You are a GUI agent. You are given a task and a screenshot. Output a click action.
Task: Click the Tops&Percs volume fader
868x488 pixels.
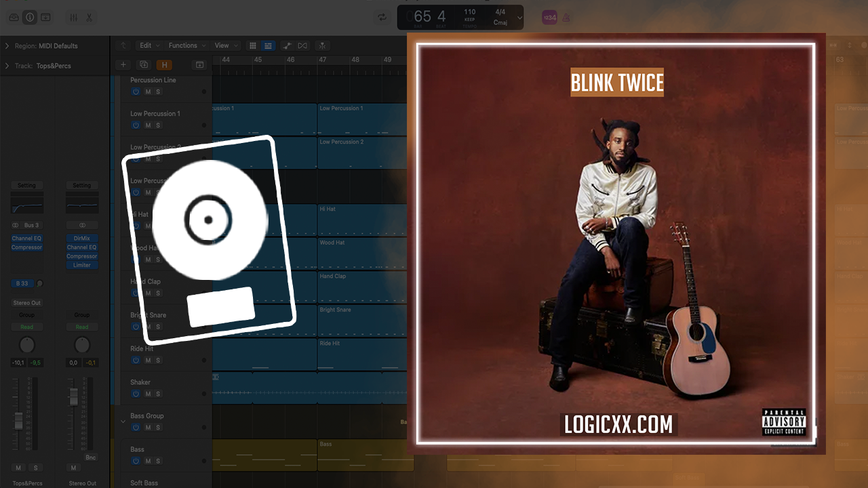click(x=19, y=421)
